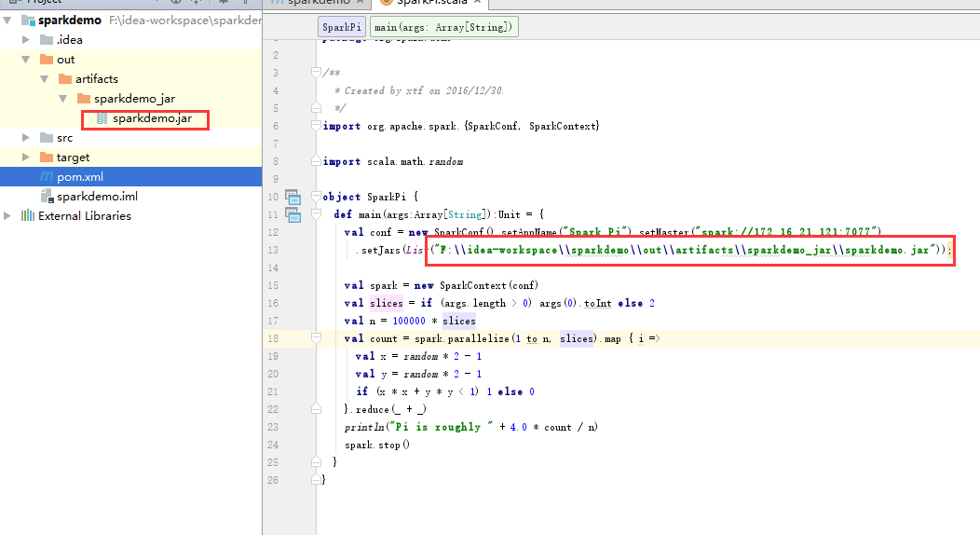Click 'val x = random' on line 19
The image size is (980, 535).
click(x=396, y=356)
